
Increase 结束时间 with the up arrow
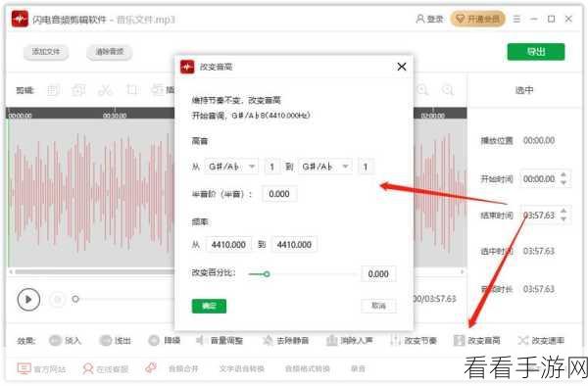[563, 212]
